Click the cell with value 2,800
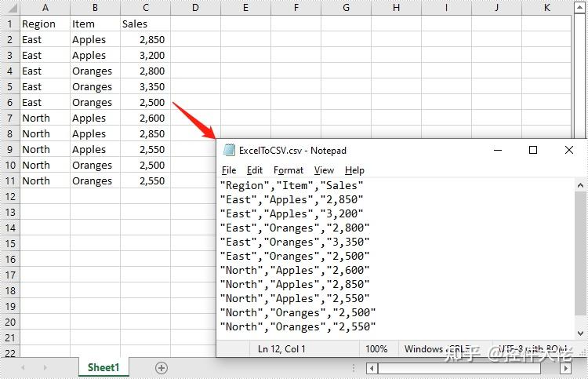The image size is (588, 379). [146, 71]
